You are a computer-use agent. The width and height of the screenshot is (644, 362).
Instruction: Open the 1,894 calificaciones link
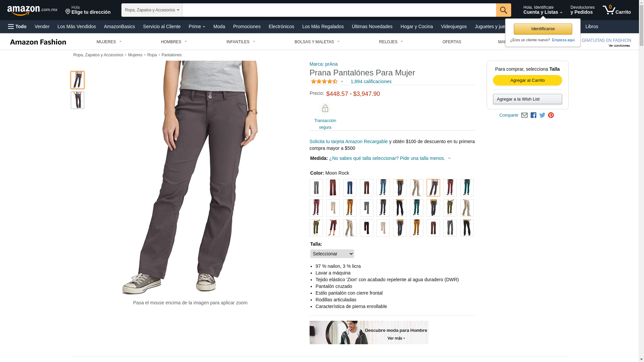click(x=371, y=81)
